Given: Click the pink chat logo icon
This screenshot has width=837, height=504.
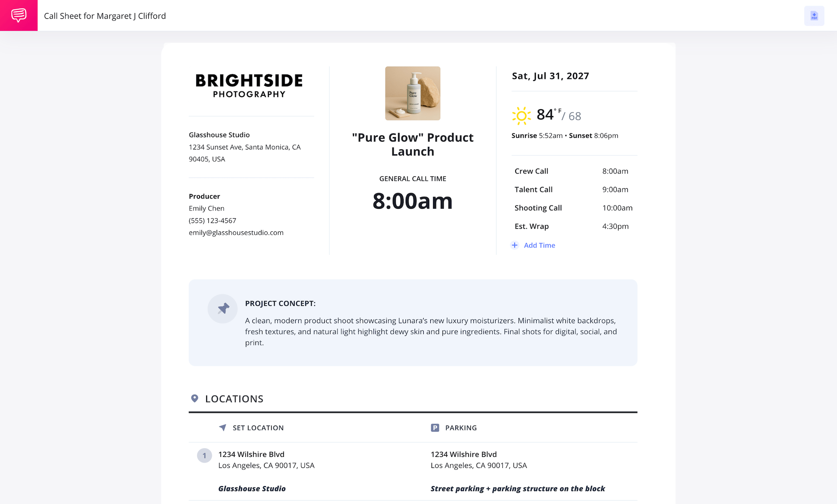Looking at the screenshot, I should [19, 15].
